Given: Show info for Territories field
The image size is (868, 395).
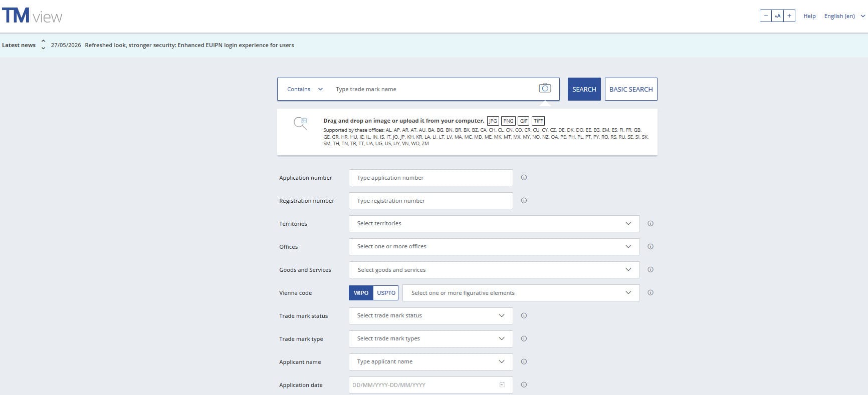Looking at the screenshot, I should pyautogui.click(x=650, y=223).
